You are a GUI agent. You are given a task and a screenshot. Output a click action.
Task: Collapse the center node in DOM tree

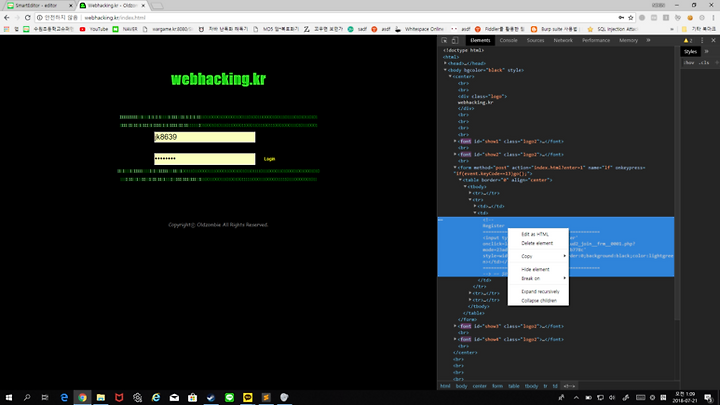450,77
